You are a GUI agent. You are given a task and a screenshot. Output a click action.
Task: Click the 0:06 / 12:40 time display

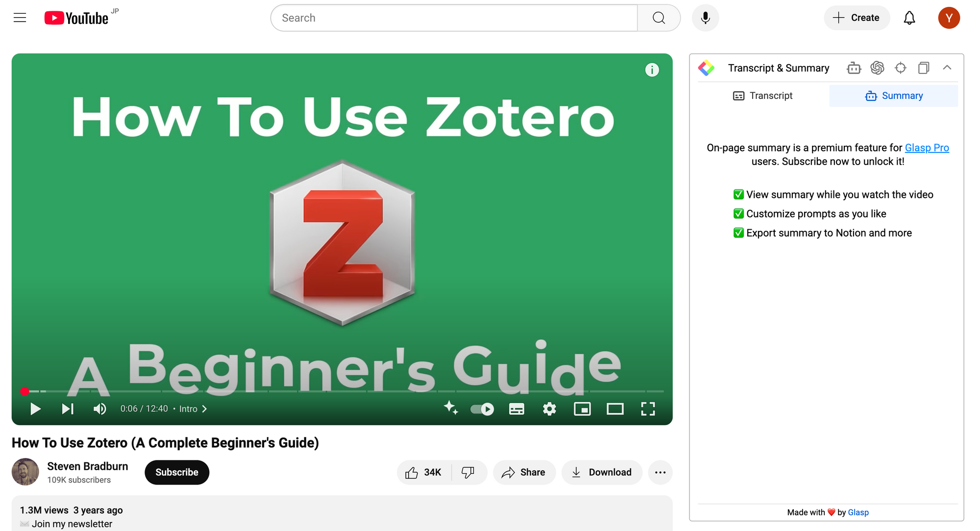144,409
